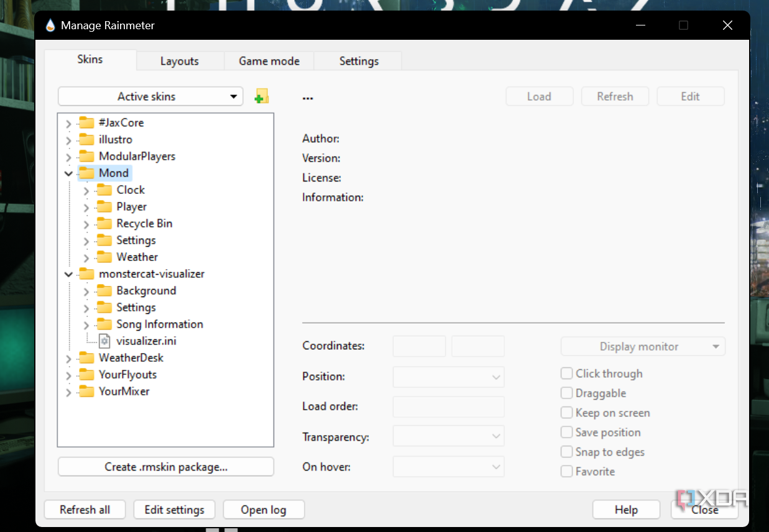Image resolution: width=769 pixels, height=532 pixels.
Task: Expand the #JaxCore tree node arrow
Action: click(68, 123)
